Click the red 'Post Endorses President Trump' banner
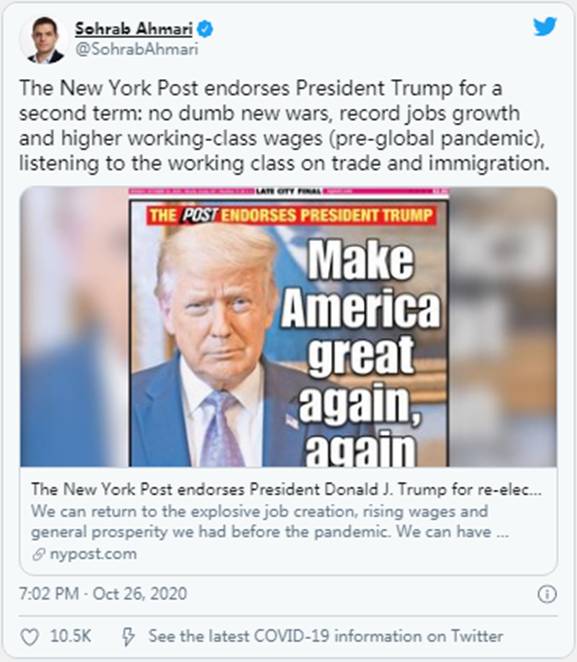This screenshot has width=577, height=662. click(x=290, y=215)
